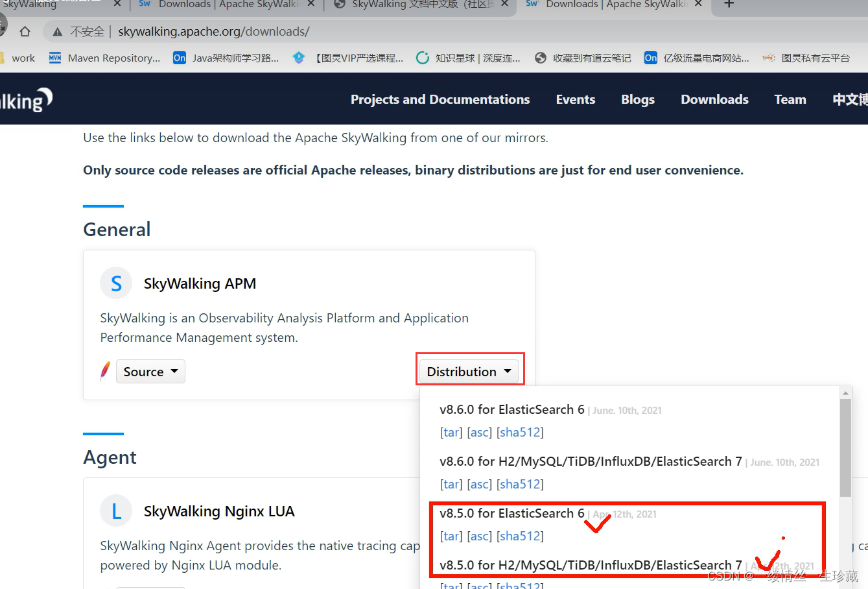Toggle the Distribution dropdown
The height and width of the screenshot is (589, 868).
coord(469,372)
